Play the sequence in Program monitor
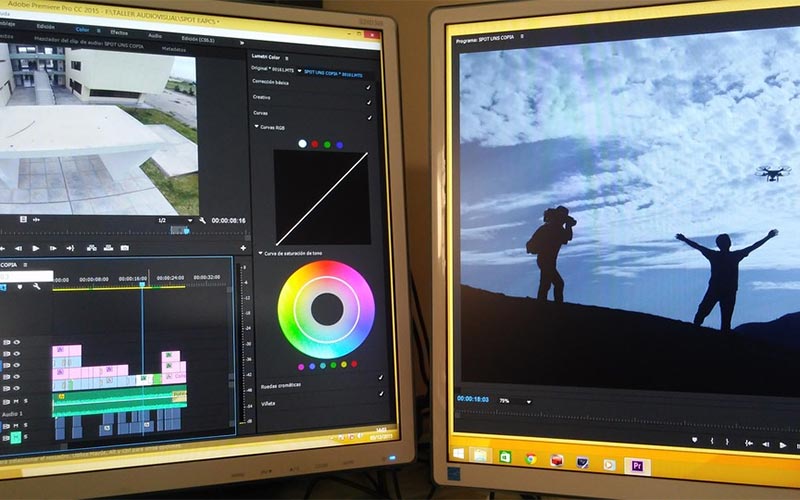Image resolution: width=800 pixels, height=500 pixels. [x=783, y=445]
